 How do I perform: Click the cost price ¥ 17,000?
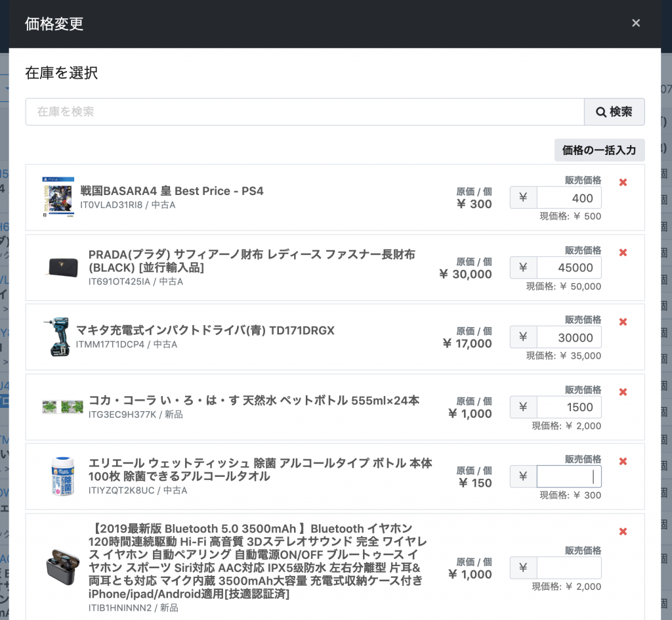point(467,344)
